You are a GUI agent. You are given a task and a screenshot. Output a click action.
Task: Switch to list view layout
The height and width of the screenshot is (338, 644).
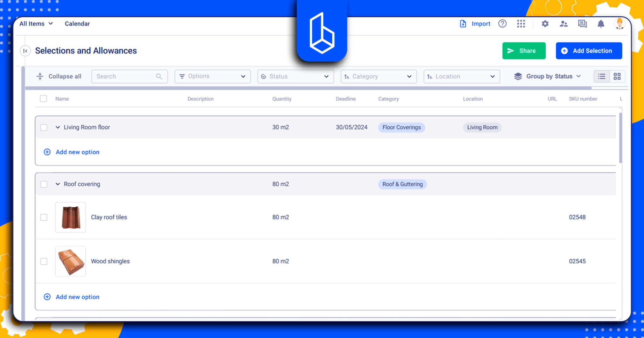pos(601,76)
